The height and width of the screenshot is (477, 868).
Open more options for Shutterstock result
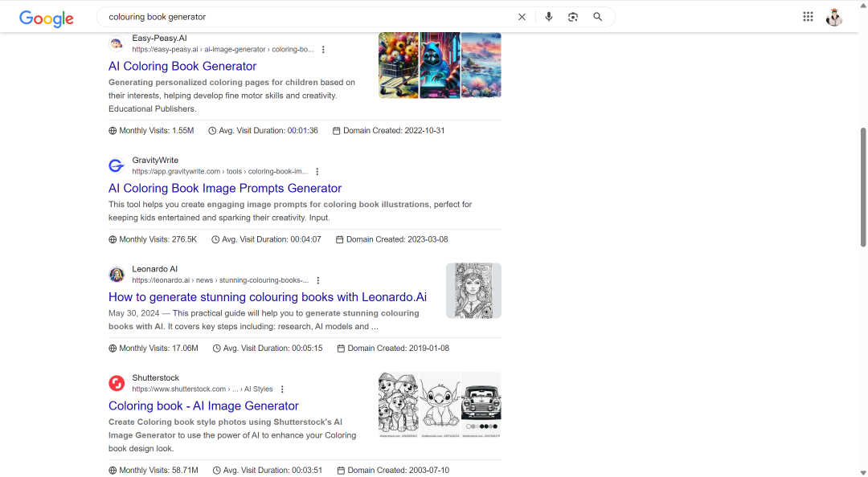282,389
